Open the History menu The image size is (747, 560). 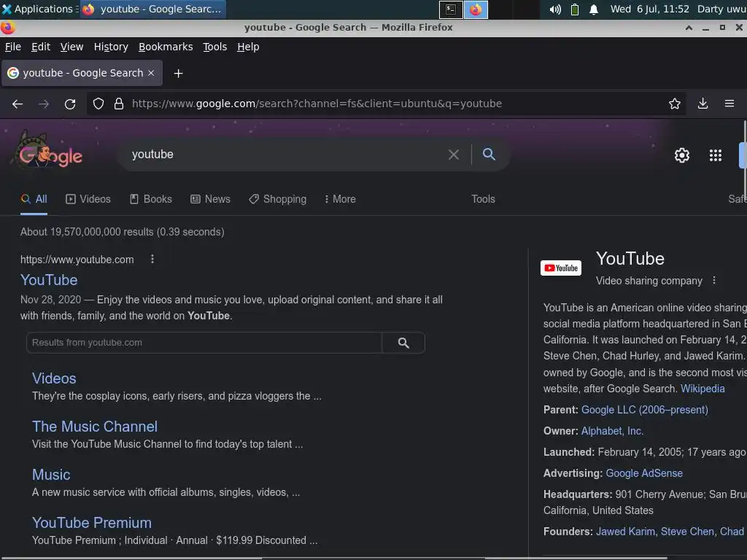pos(111,47)
